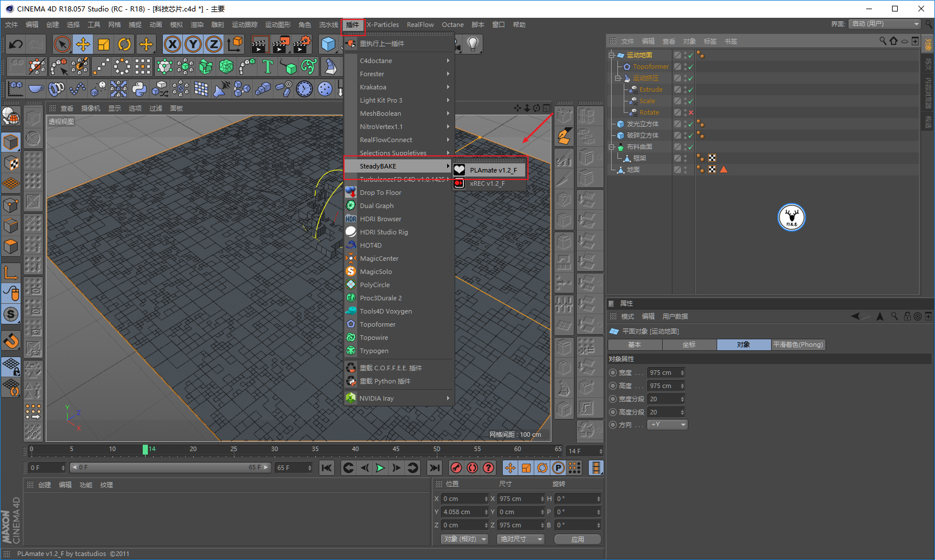Click the clock-face time effector icon

click(304, 89)
